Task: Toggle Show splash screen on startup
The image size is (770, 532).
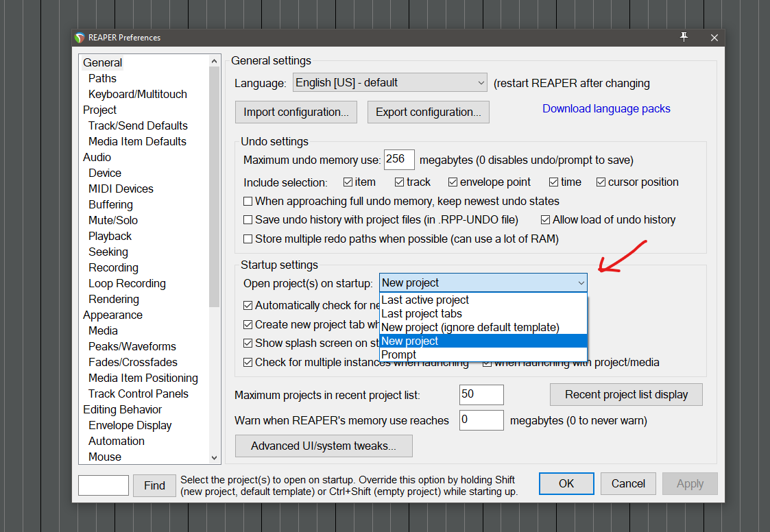Action: click(x=248, y=343)
